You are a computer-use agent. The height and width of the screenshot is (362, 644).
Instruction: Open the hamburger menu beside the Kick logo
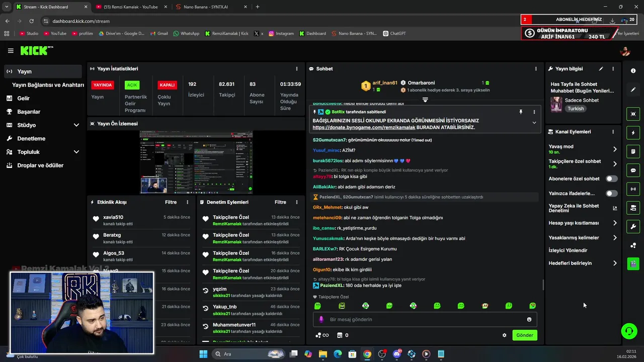11,51
